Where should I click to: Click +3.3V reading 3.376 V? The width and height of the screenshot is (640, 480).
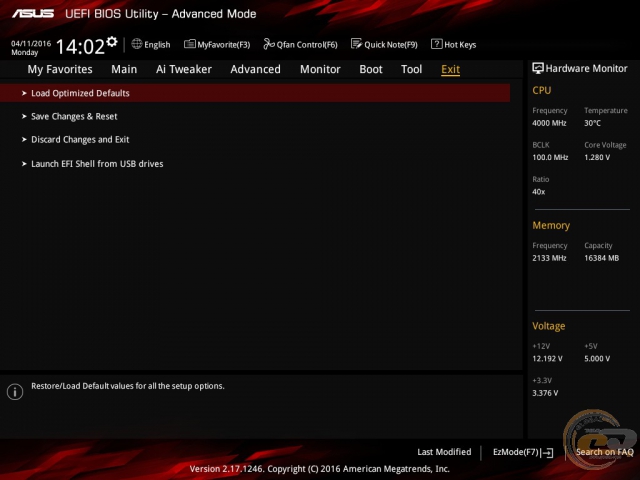pos(545,393)
